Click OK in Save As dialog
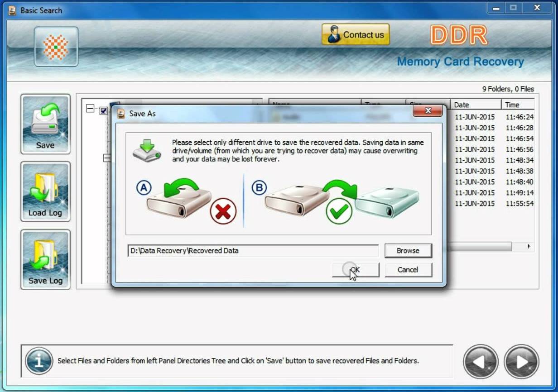The height and width of the screenshot is (392, 558). (356, 270)
